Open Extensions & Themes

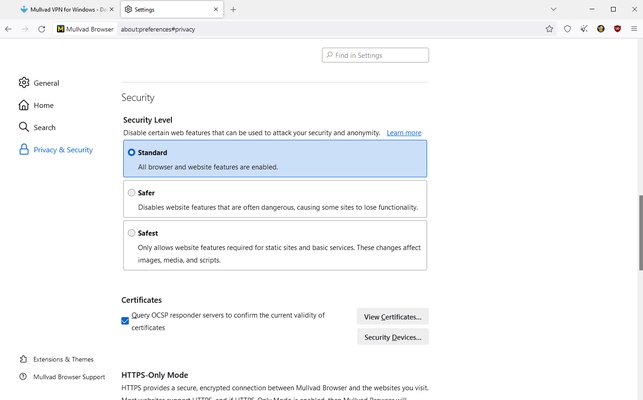(57, 359)
